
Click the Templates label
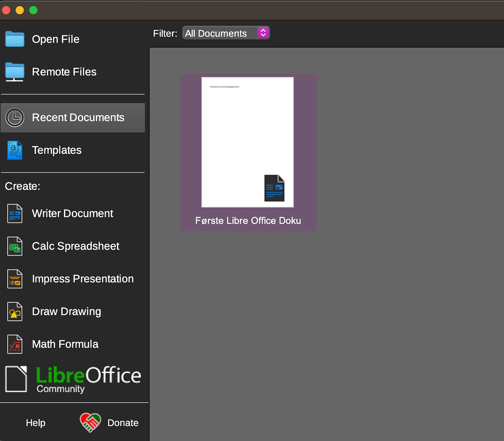point(56,150)
